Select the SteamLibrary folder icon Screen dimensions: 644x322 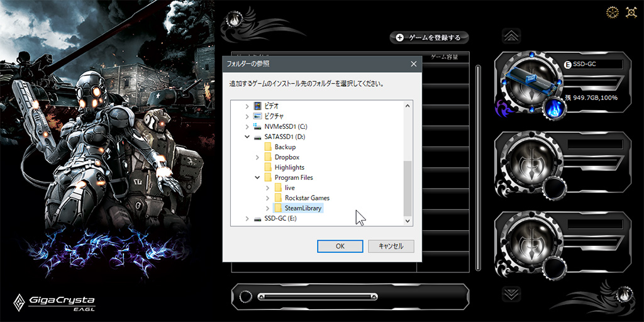tap(278, 209)
